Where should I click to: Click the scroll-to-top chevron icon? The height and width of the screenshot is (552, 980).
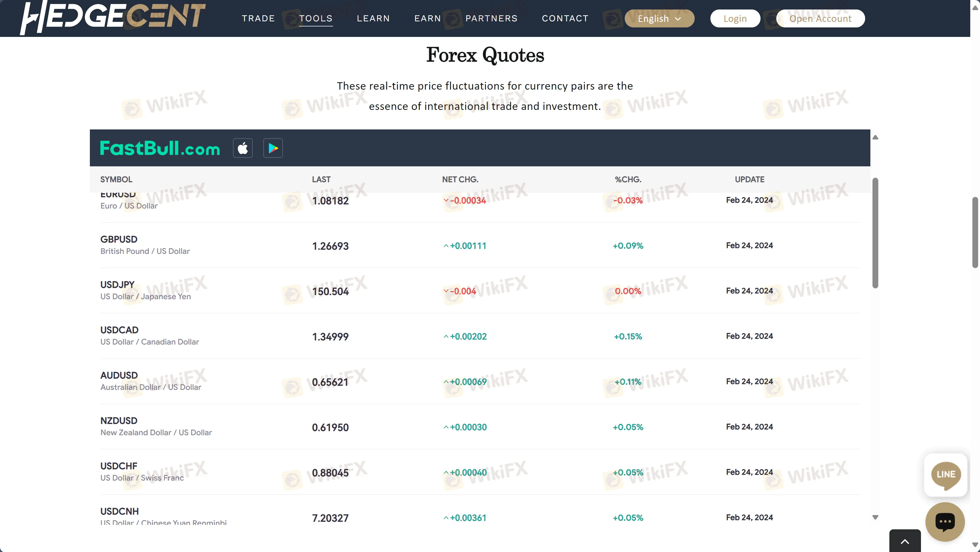tap(905, 541)
